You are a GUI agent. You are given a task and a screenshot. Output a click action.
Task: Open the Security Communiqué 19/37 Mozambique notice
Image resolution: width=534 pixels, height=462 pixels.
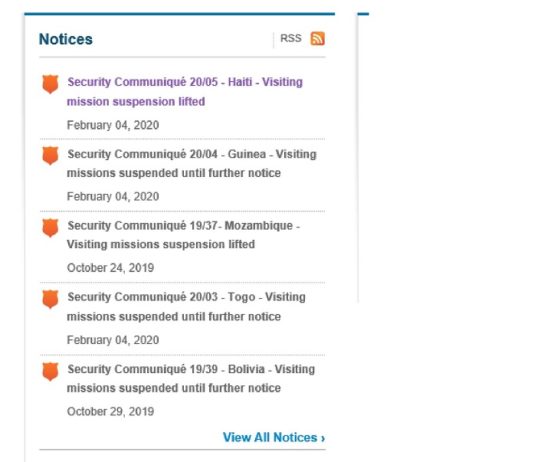pos(183,235)
